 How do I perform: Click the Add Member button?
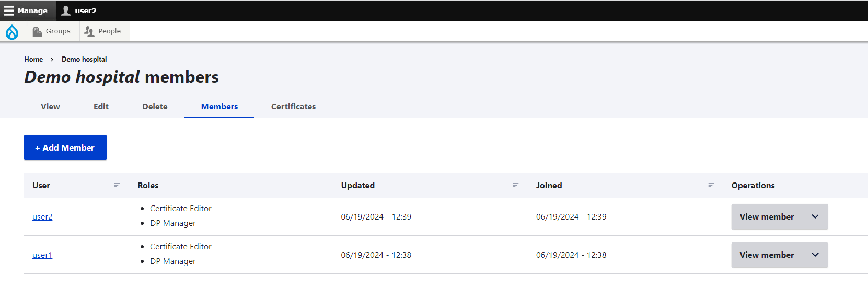pyautogui.click(x=65, y=147)
